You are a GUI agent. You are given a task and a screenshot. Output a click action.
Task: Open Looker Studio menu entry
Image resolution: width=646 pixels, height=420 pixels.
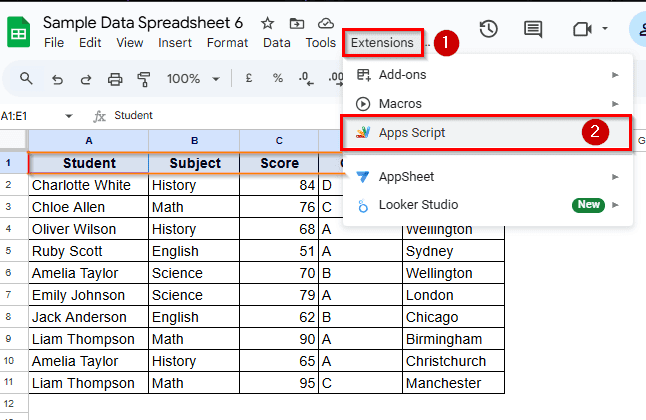(x=418, y=205)
